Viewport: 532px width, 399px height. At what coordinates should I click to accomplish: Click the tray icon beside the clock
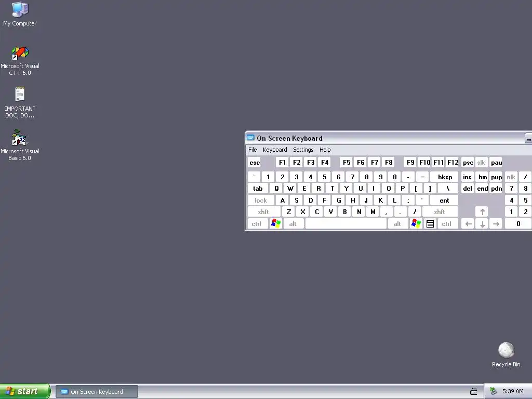tap(494, 391)
